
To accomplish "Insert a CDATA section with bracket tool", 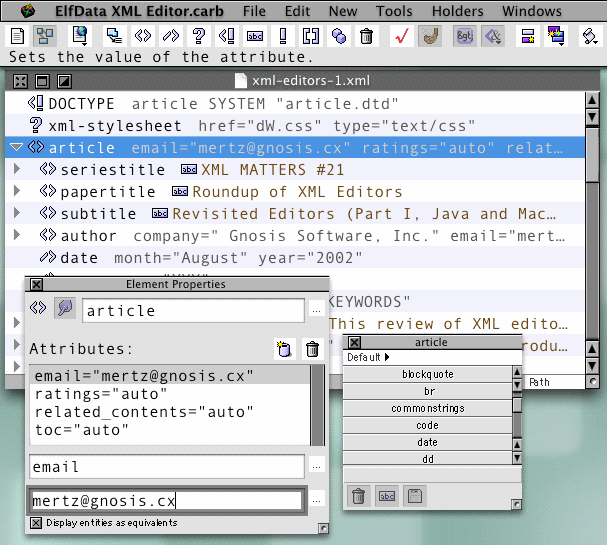I will point(311,36).
